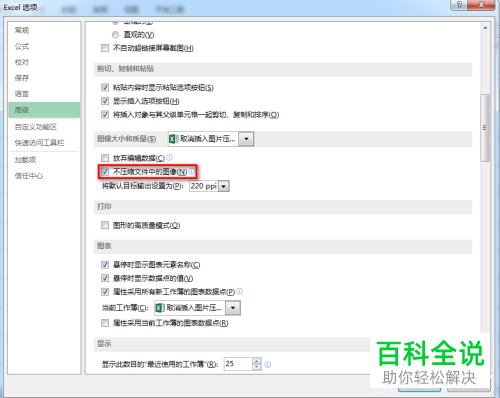Increase the recent workbooks count spinner

257,361
